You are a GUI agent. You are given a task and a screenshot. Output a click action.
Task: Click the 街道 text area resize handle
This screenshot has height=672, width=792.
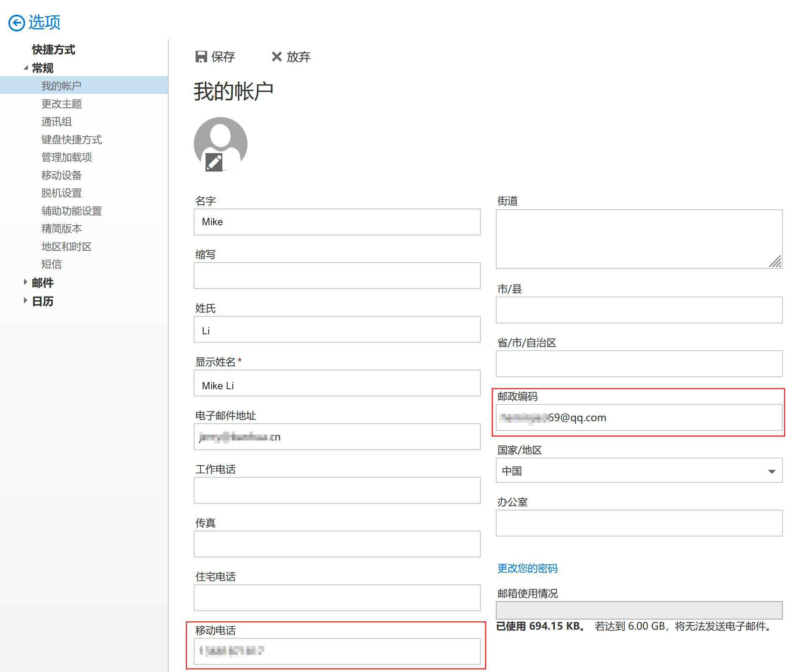pyautogui.click(x=776, y=262)
